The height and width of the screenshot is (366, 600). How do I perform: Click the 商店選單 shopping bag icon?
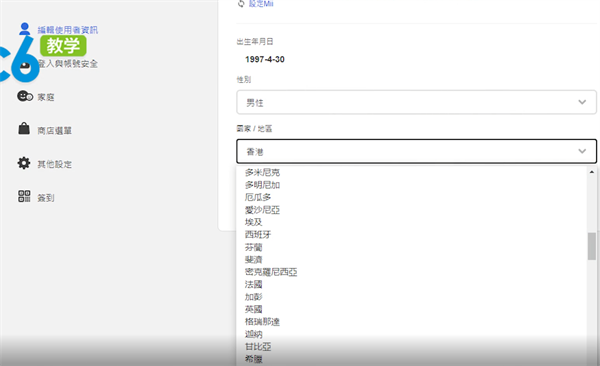[x=24, y=129]
